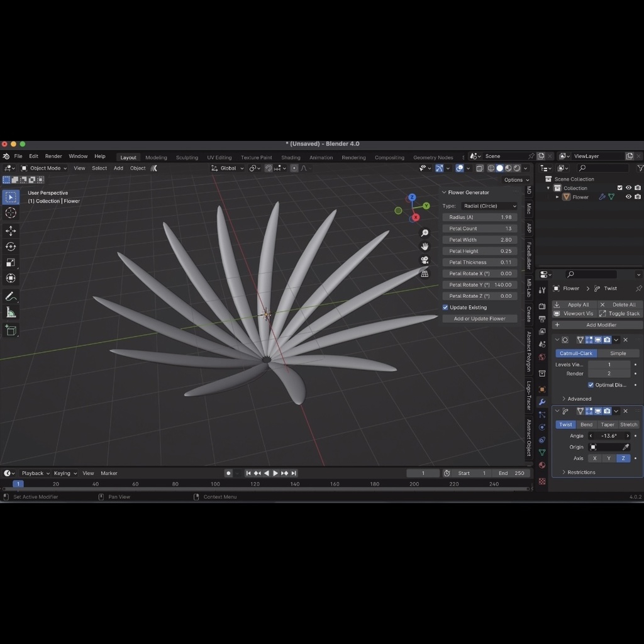Toggle Optimal Display on the Subdivision modifier
The height and width of the screenshot is (644, 644).
coord(589,385)
